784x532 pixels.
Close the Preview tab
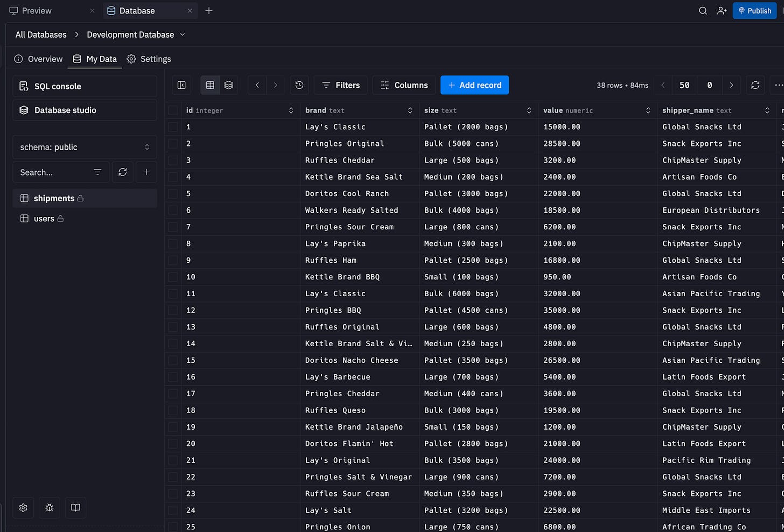(92, 11)
